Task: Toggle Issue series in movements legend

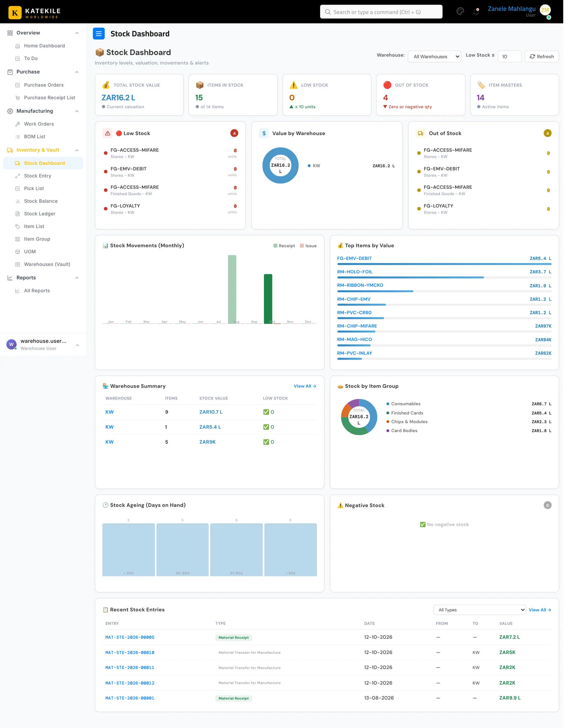Action: pos(308,246)
